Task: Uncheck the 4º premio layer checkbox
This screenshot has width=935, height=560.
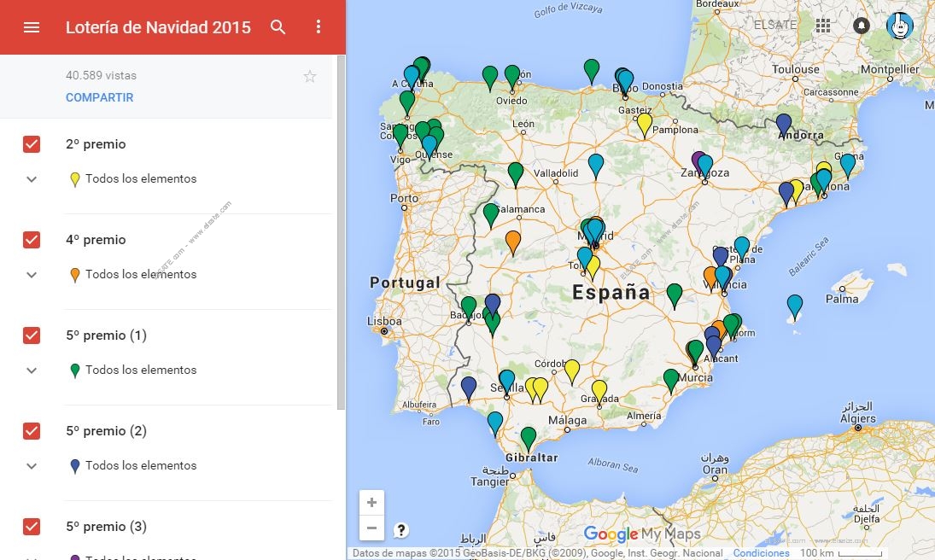Action: (x=32, y=240)
